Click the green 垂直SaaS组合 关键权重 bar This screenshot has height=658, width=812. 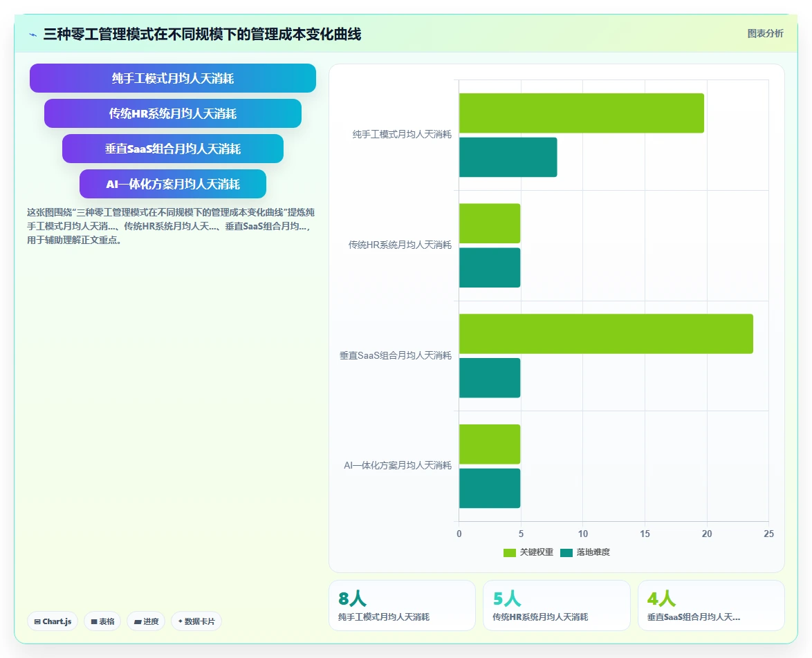pyautogui.click(x=607, y=334)
